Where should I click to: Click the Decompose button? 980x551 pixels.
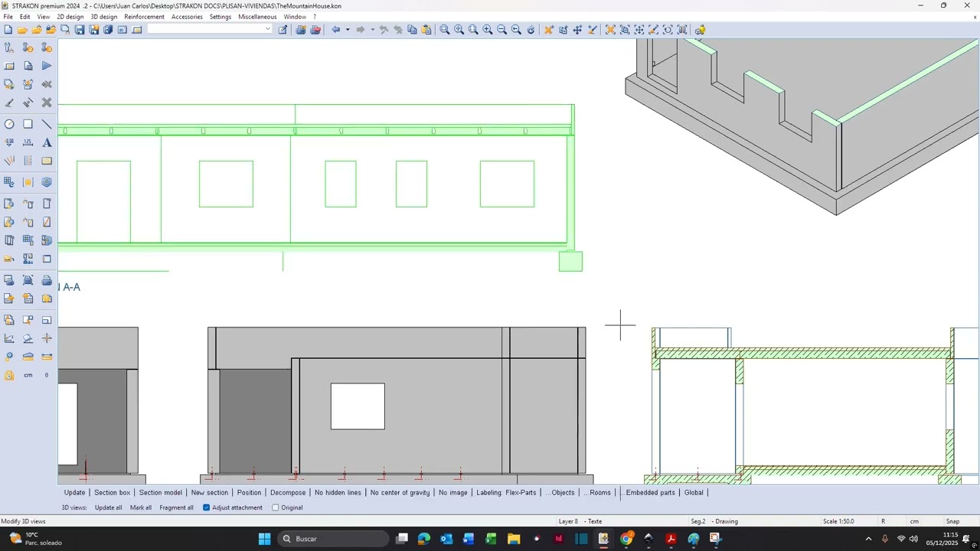coord(288,493)
